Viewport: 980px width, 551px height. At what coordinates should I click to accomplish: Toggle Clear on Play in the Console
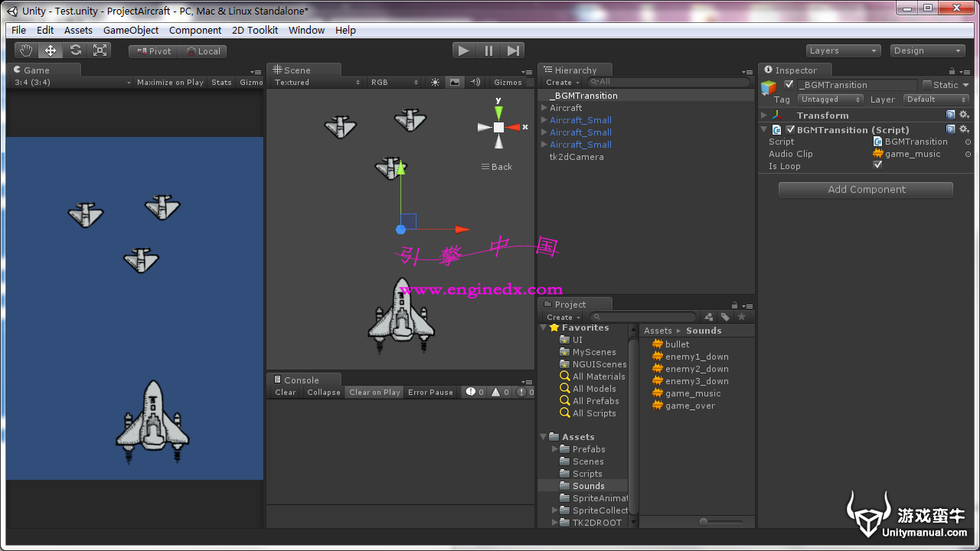375,392
